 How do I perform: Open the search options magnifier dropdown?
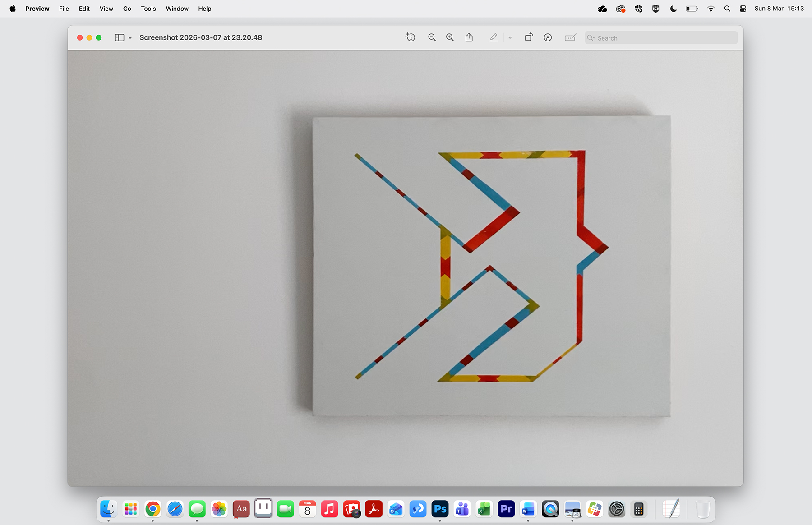(x=591, y=38)
